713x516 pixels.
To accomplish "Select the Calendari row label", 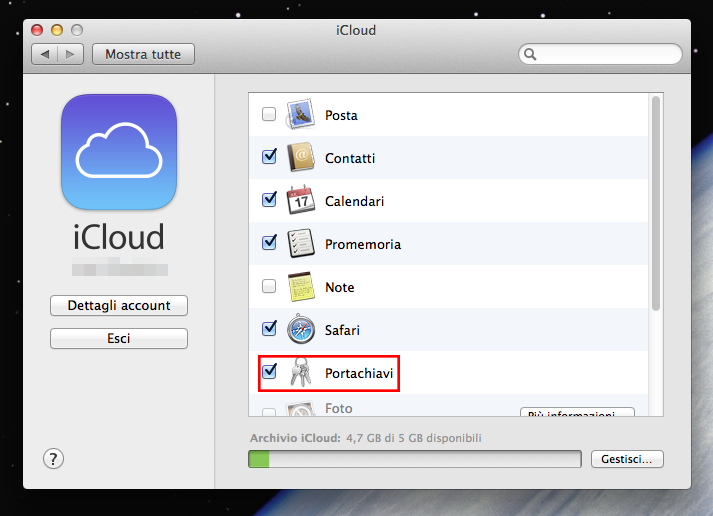I will click(354, 201).
